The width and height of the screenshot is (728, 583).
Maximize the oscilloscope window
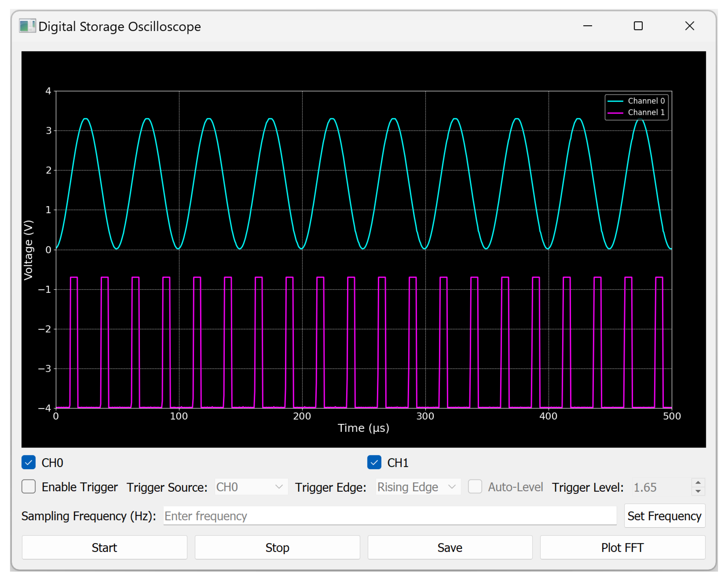(x=638, y=26)
